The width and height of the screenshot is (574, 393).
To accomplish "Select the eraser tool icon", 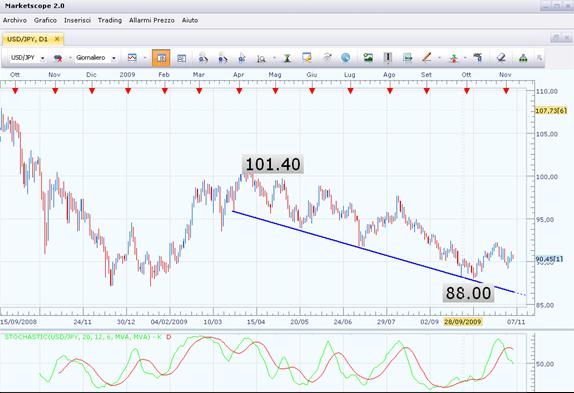I will (x=501, y=57).
